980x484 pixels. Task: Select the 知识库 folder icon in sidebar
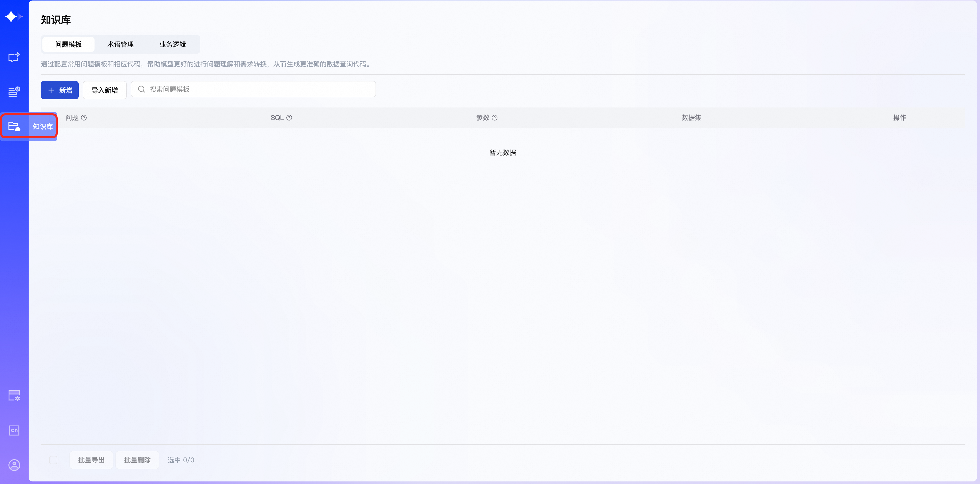[14, 126]
